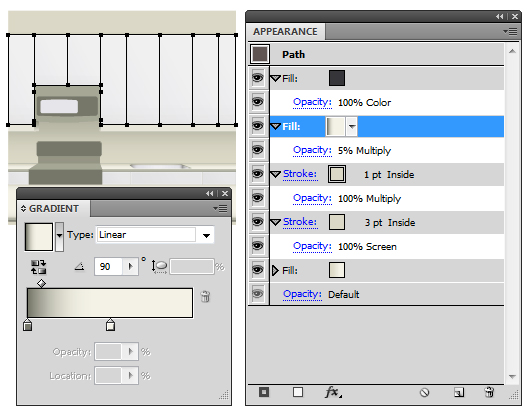The width and height of the screenshot is (531, 418).
Task: Open the fx Add New Effect menu
Action: (333, 392)
